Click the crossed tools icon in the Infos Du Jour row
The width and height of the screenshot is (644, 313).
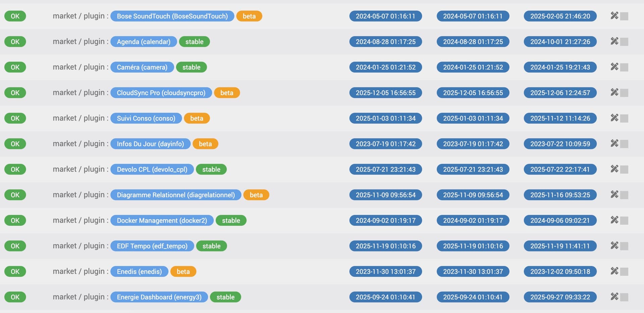click(614, 143)
